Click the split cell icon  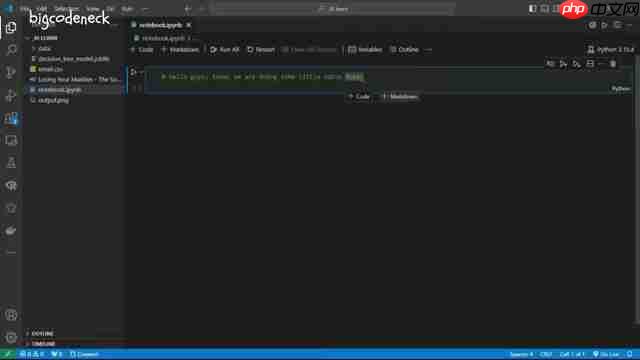(590, 64)
